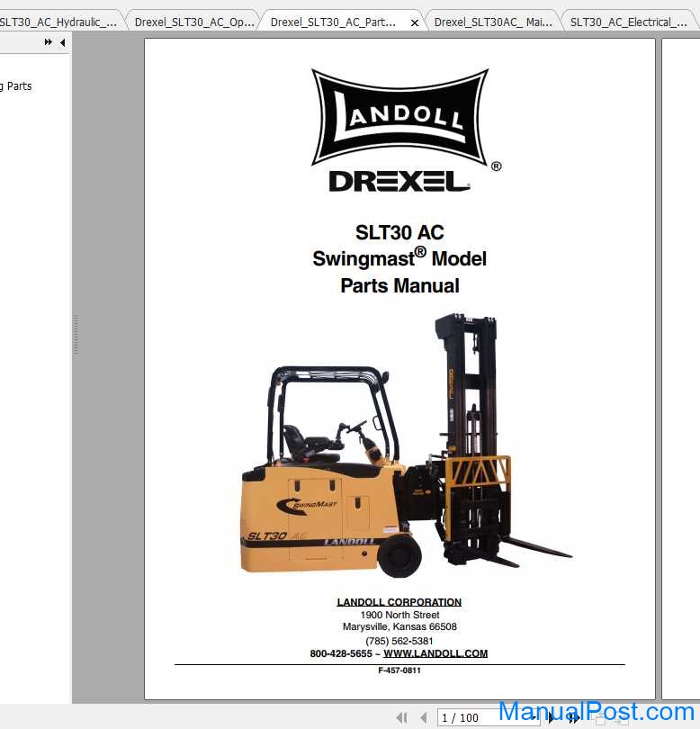Click the 800-428-5655 toll-free number
The width and height of the screenshot is (700, 729).
(x=341, y=653)
